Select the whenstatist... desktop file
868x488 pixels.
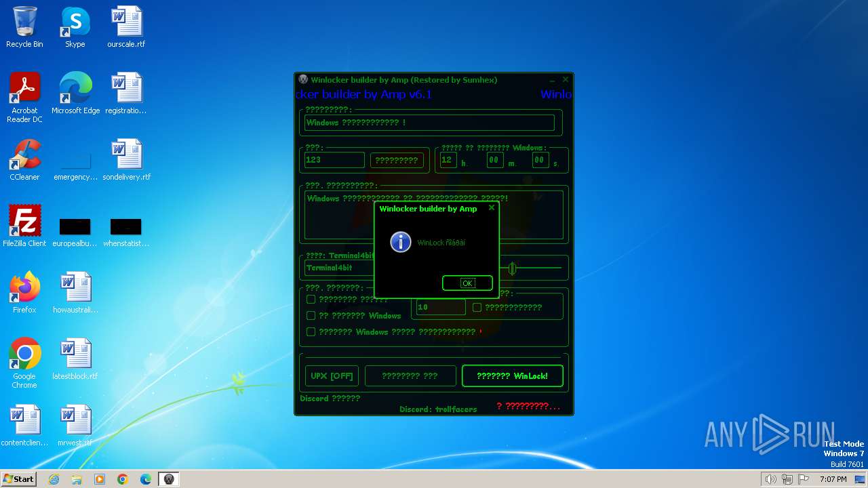[x=126, y=232]
